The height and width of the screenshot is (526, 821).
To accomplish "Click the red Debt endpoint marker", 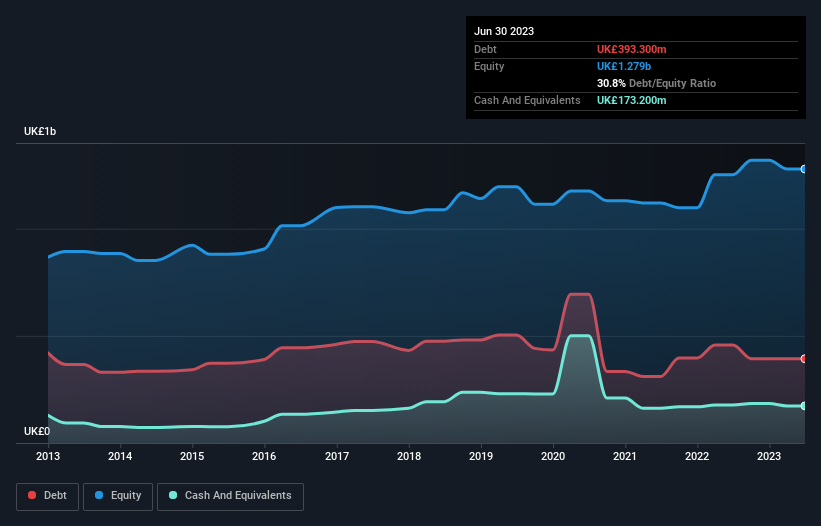I will pos(804,359).
